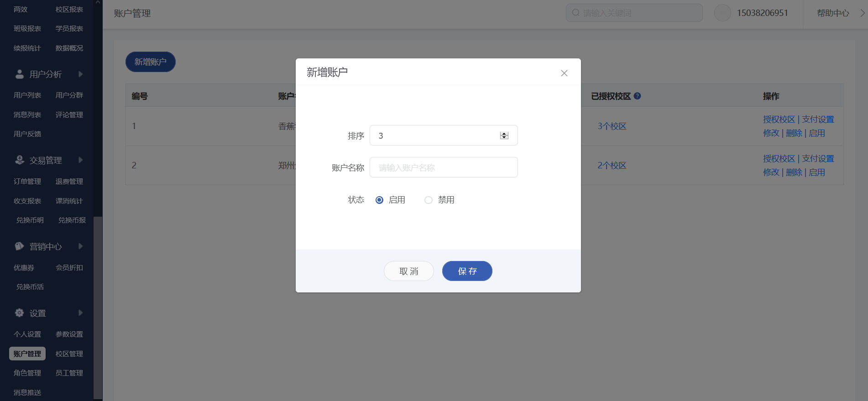Collapse the 交易管理 section arrow

[x=80, y=160]
